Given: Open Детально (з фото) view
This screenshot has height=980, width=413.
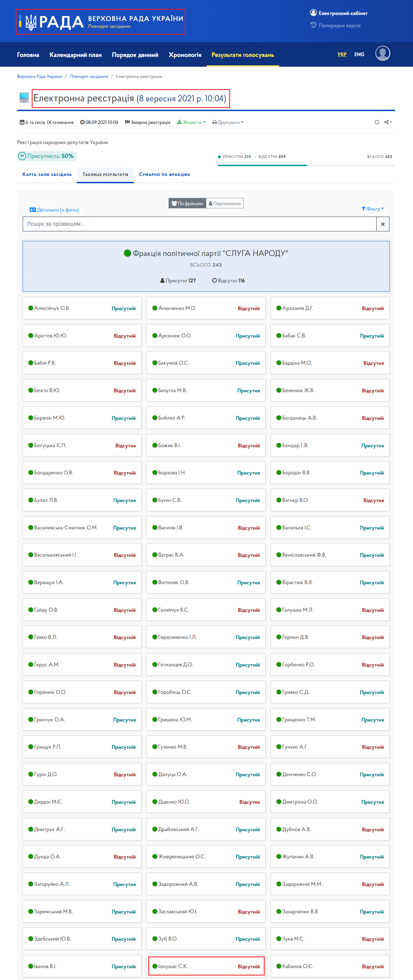Looking at the screenshot, I should [54, 210].
